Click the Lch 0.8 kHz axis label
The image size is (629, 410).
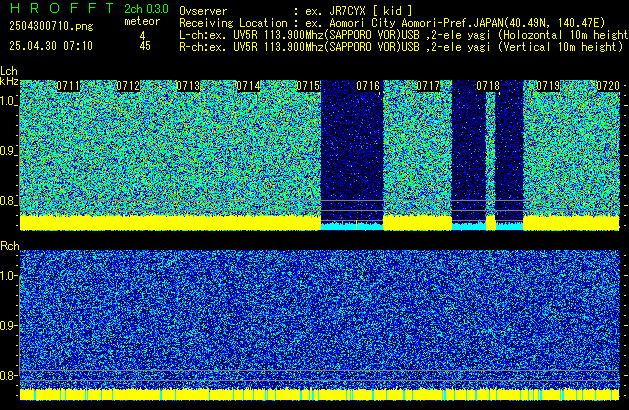pos(8,201)
